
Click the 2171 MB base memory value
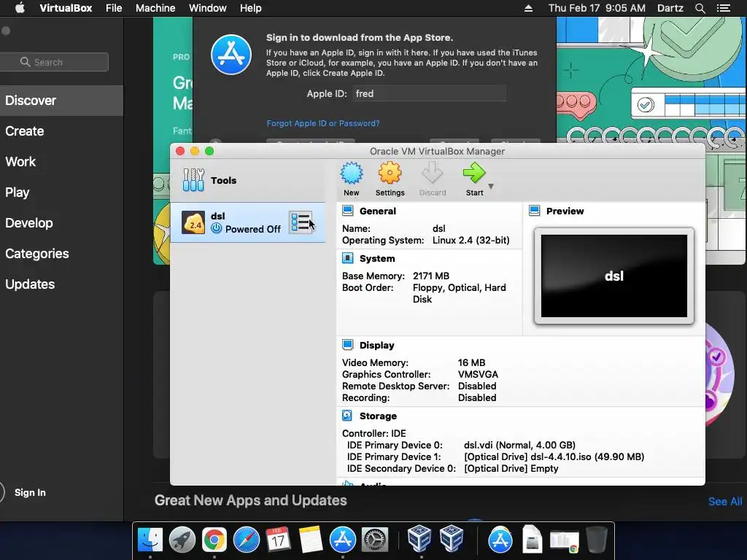click(x=431, y=276)
